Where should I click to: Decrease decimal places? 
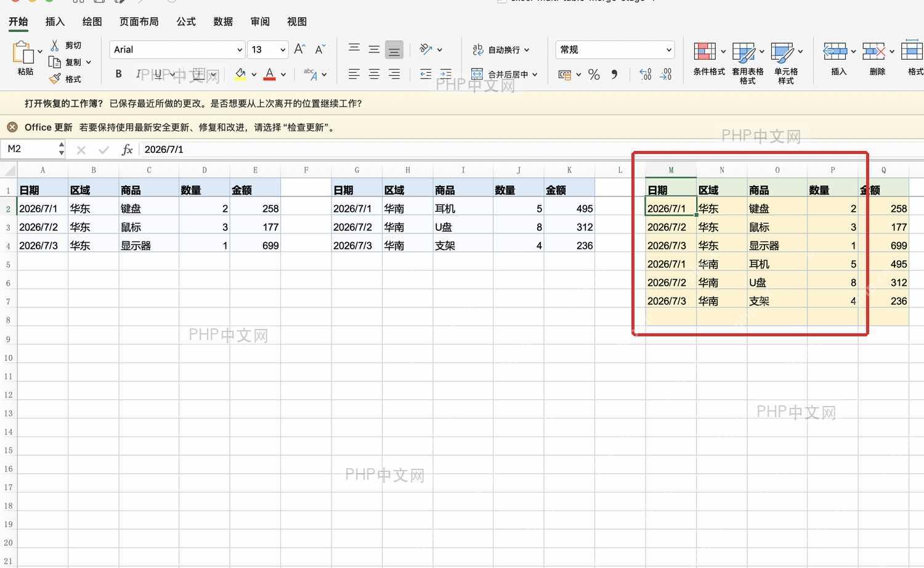coord(666,75)
